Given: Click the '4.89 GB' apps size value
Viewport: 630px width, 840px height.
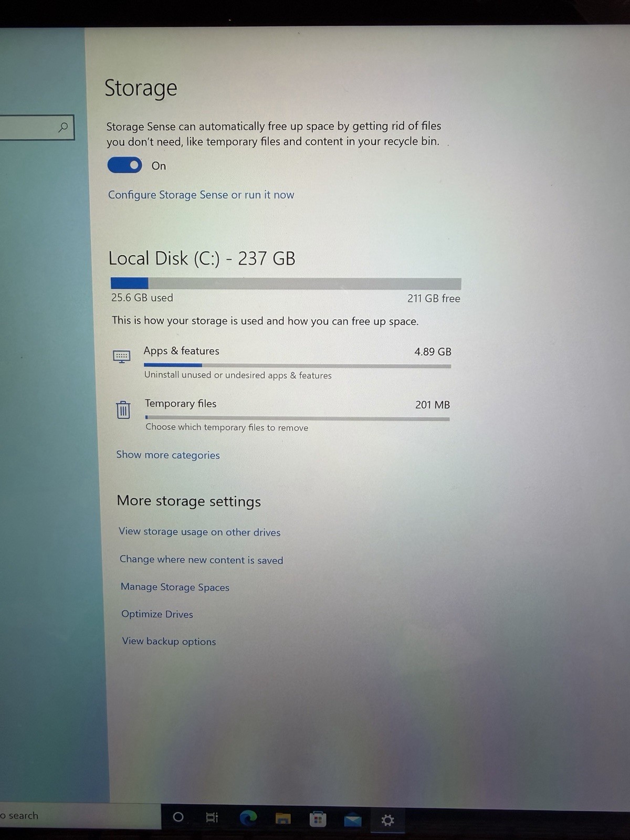Looking at the screenshot, I should [433, 352].
